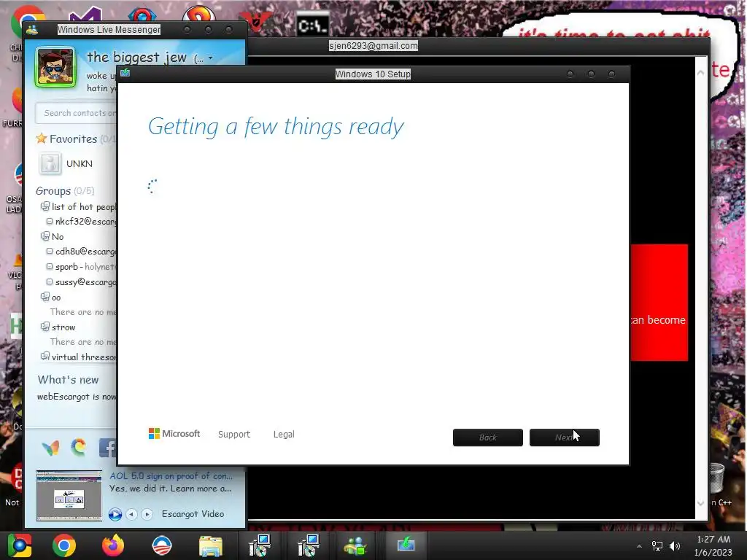Switch to Windows 10 Setup on the taskbar
747x560 pixels.
pyautogui.click(x=406, y=545)
